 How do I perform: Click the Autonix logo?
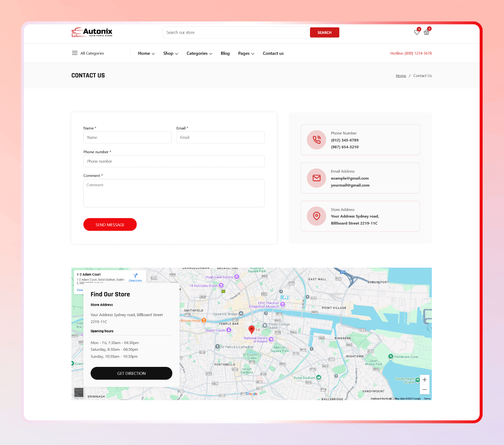[92, 32]
